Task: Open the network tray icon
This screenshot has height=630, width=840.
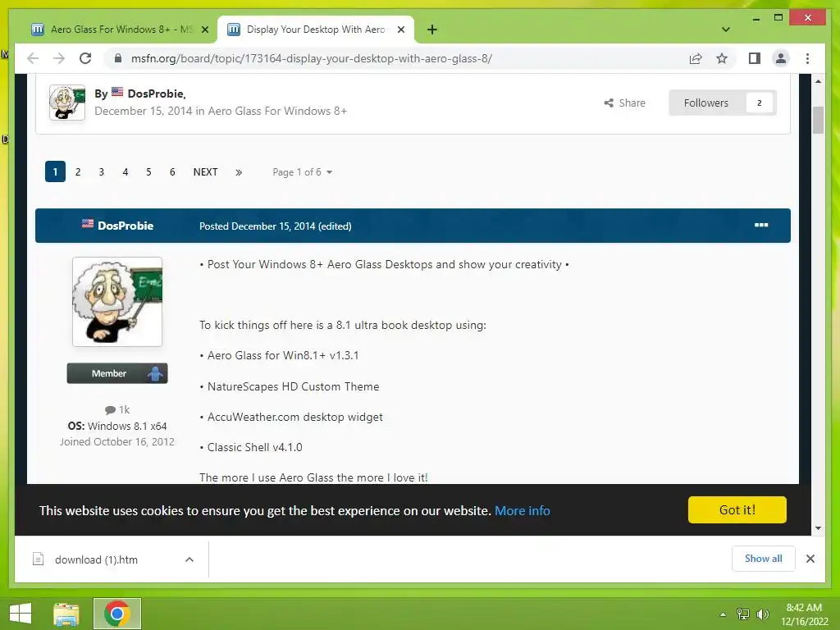Action: (x=743, y=614)
